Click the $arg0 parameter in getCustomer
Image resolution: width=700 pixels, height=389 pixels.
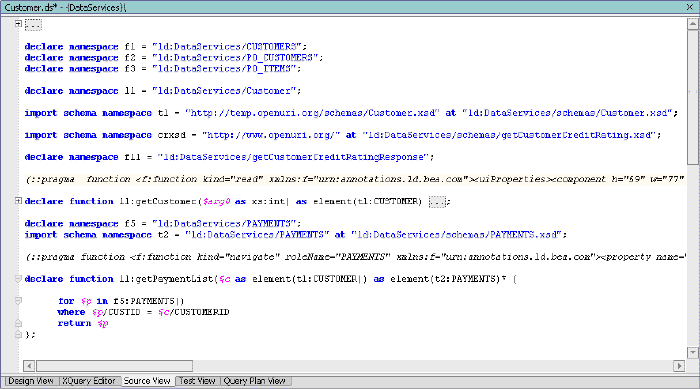tap(217, 201)
